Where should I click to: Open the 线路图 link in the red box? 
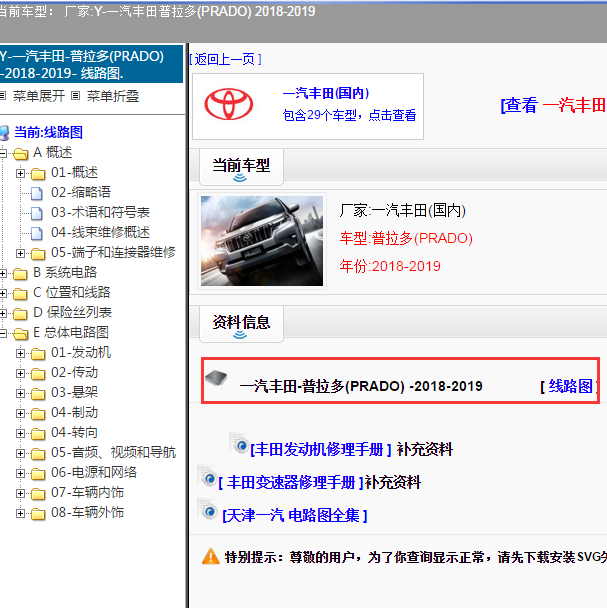[570, 386]
